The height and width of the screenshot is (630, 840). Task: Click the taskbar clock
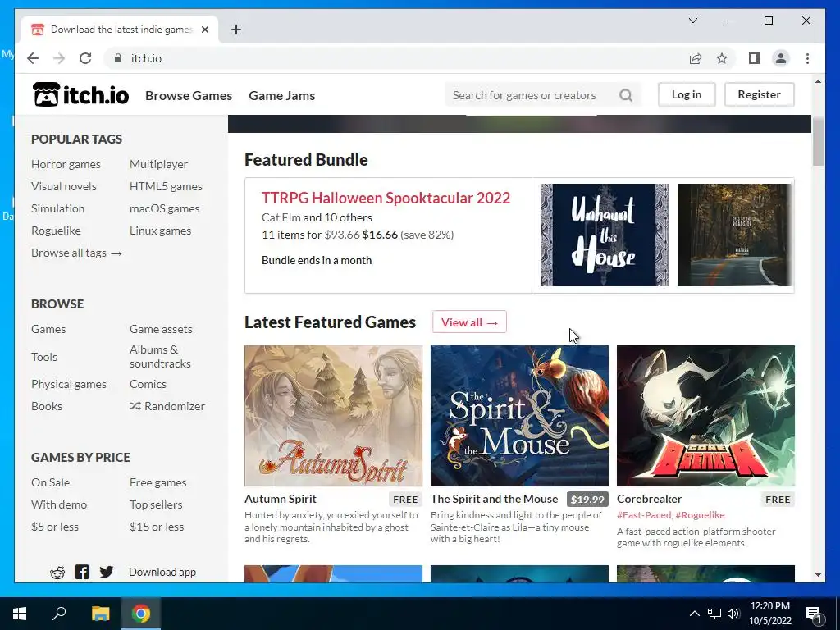(769, 614)
